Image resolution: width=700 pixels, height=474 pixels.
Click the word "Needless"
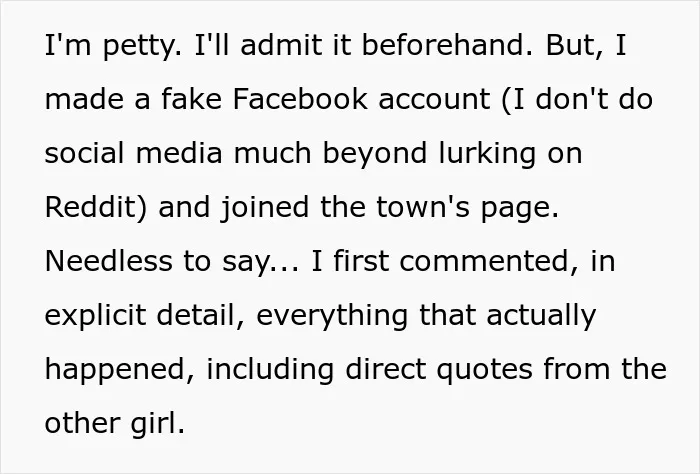(108, 261)
